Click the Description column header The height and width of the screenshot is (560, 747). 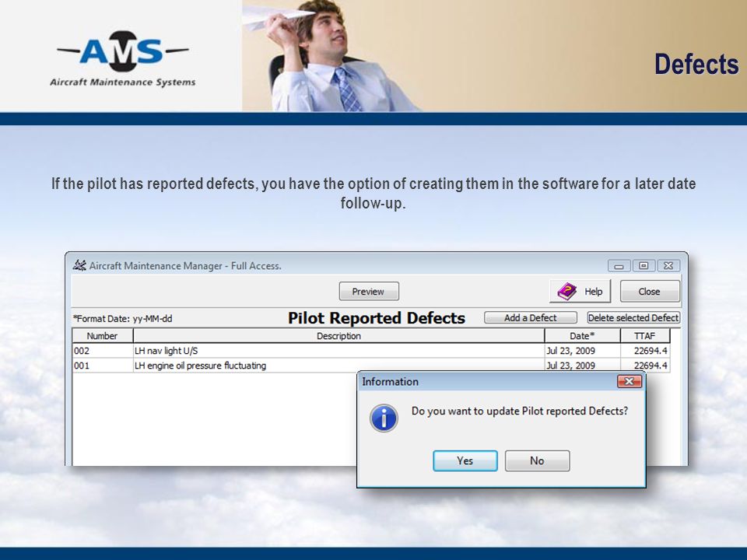click(338, 336)
